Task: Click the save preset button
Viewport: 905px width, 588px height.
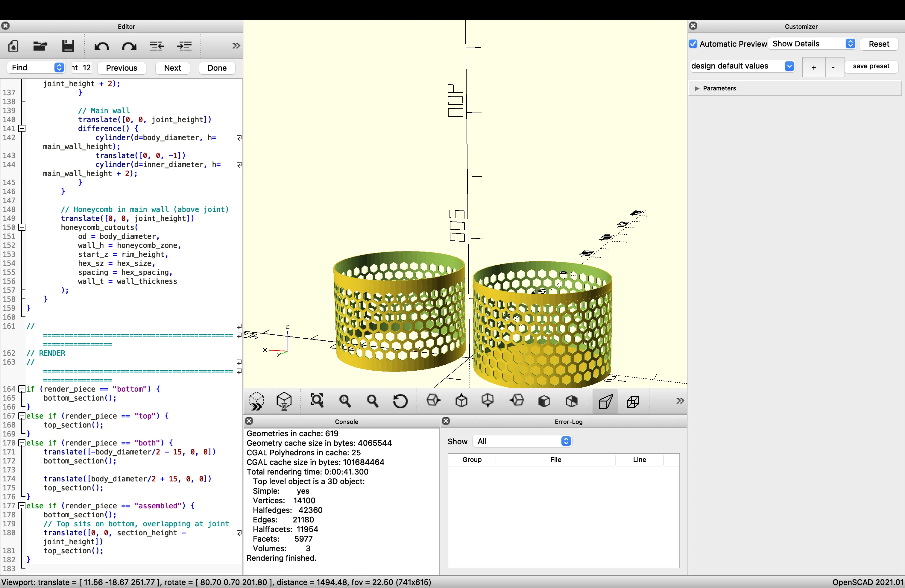Action: [x=872, y=66]
